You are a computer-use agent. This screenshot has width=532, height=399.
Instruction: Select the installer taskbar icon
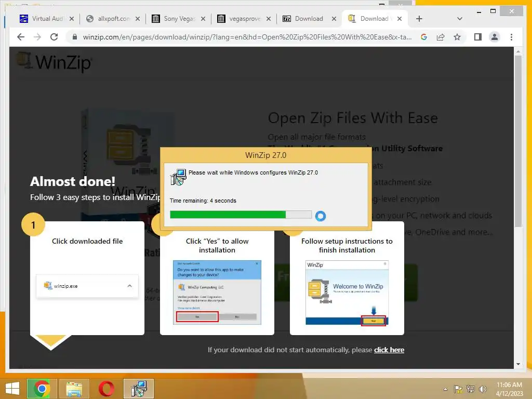[138, 389]
